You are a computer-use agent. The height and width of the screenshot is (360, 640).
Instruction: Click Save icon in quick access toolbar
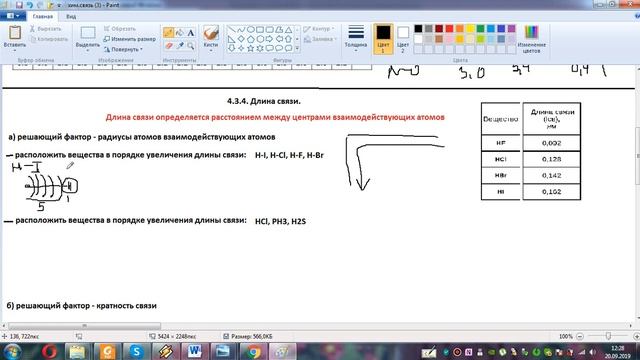click(x=19, y=5)
